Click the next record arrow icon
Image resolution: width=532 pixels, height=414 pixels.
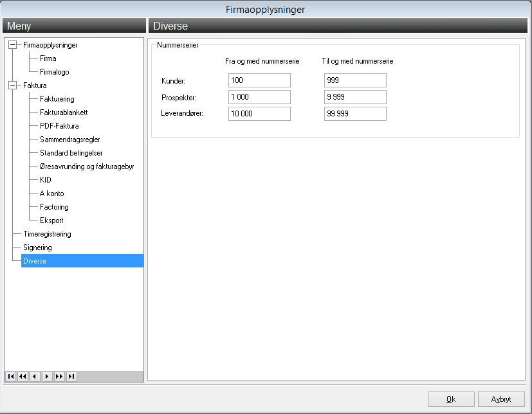coord(47,376)
